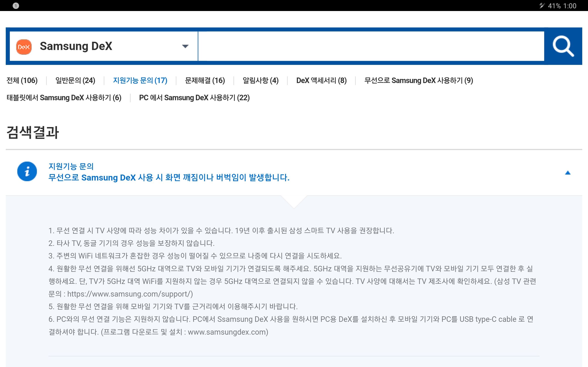This screenshot has width=588, height=367.
Task: Select the 전체 (106) filter tab
Action: 22,80
